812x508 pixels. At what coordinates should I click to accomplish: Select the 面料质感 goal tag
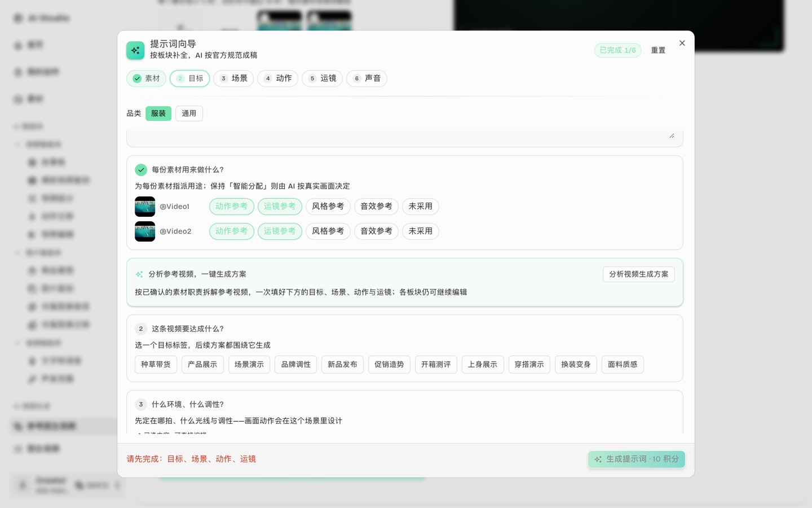pyautogui.click(x=623, y=365)
